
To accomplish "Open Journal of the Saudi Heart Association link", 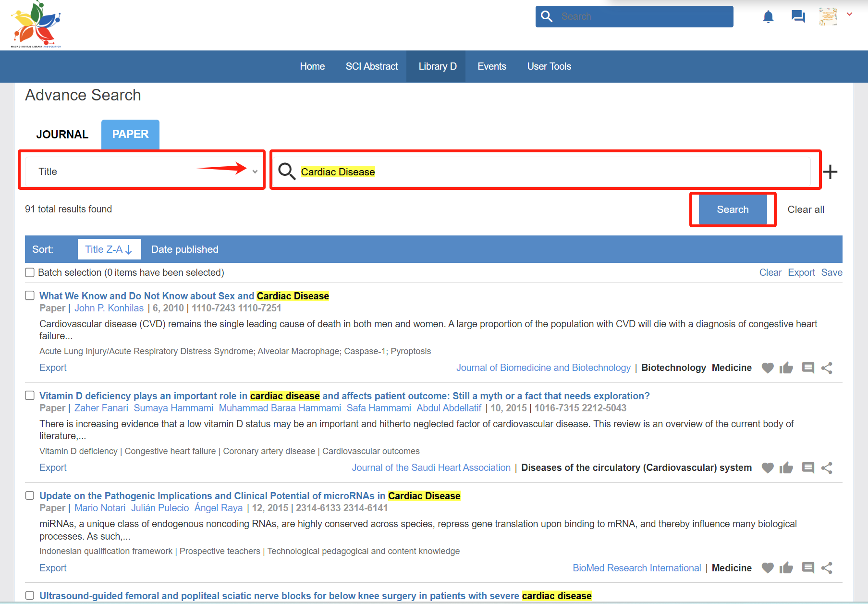I will click(431, 468).
